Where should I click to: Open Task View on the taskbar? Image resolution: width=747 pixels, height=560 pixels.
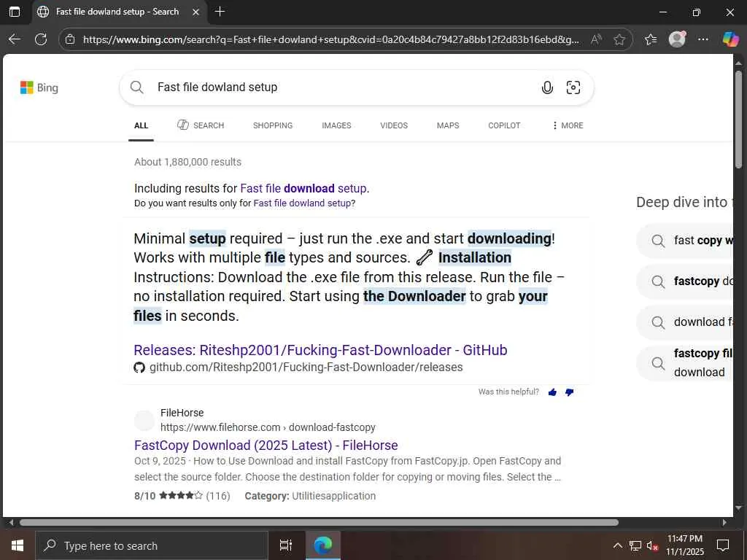coord(286,545)
